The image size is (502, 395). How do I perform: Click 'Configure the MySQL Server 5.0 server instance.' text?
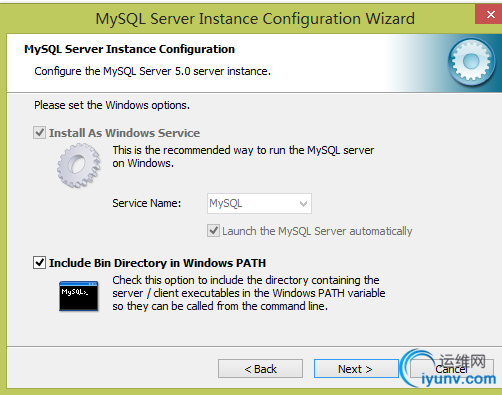coord(153,71)
